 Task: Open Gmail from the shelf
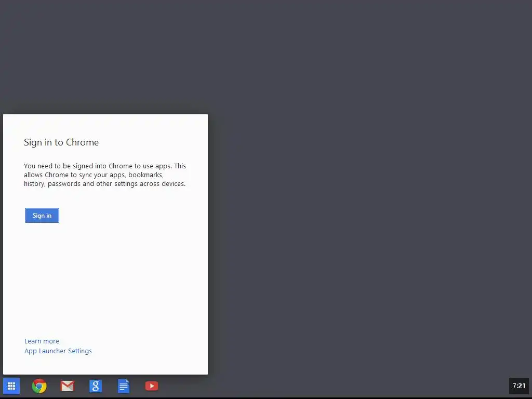pyautogui.click(x=68, y=386)
